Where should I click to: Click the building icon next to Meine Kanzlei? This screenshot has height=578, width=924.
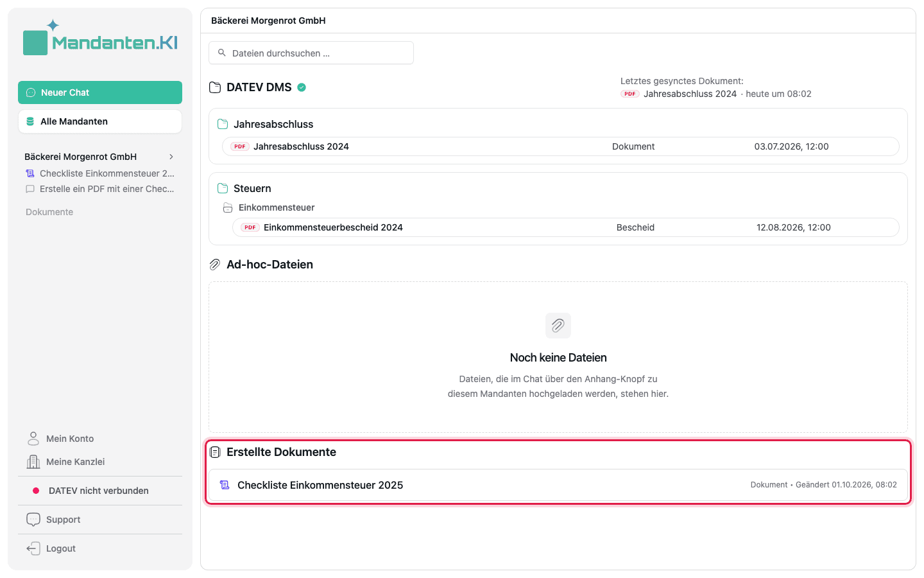point(33,462)
